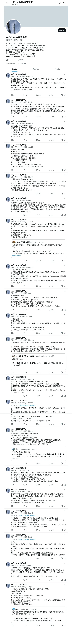Image resolution: width=72 pixels, height=644 pixels.
Task: Like the Aug 8 post
Action: click(x=37, y=215)
